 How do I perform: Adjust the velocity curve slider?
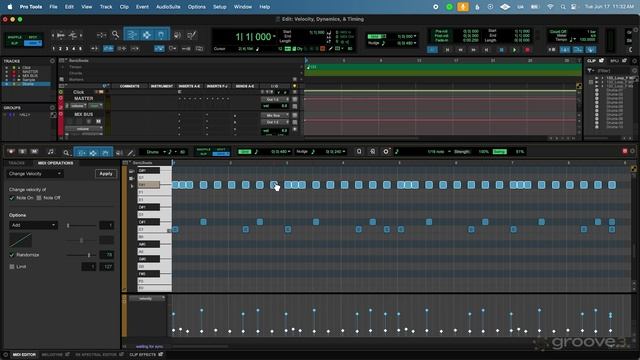81,240
